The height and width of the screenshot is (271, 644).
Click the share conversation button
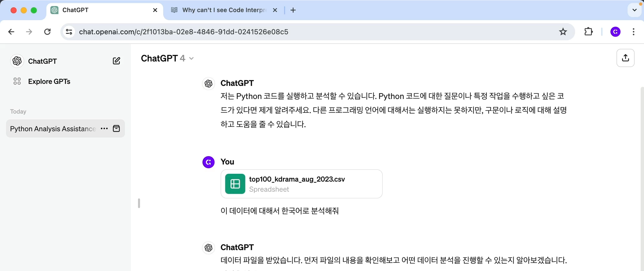[x=625, y=58]
